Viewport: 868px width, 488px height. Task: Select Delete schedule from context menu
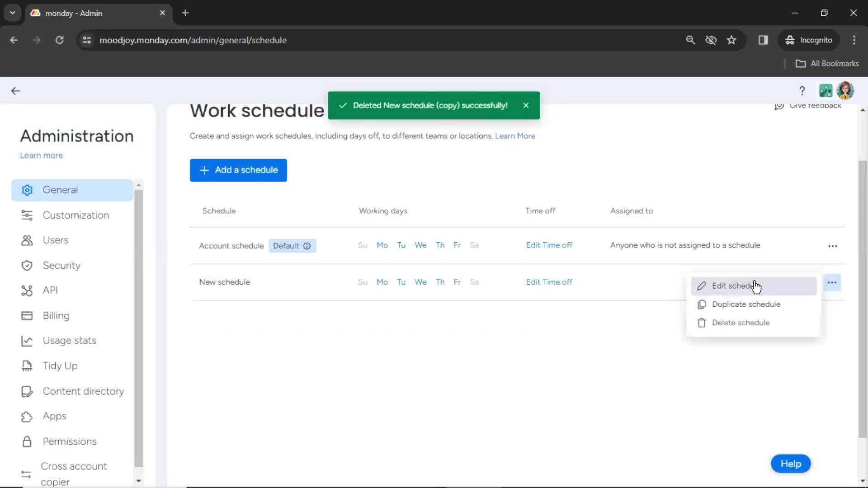(741, 322)
